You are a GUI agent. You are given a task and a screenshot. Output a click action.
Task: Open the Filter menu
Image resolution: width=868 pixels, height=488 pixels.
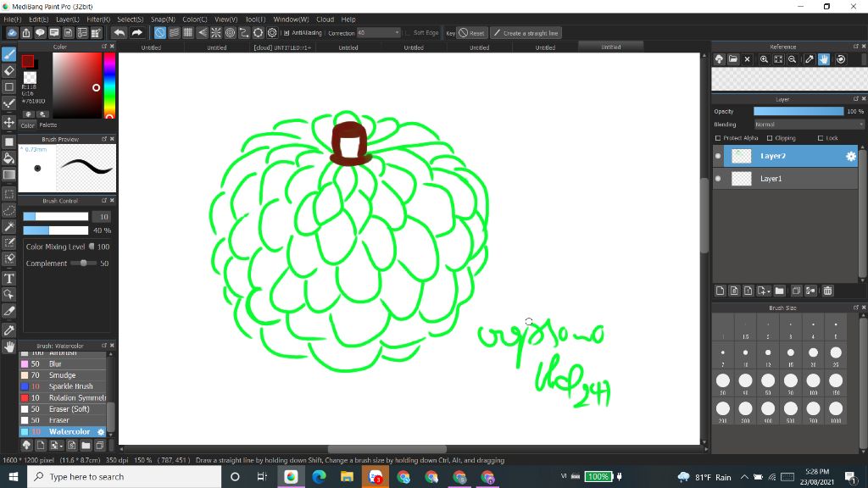(x=98, y=19)
